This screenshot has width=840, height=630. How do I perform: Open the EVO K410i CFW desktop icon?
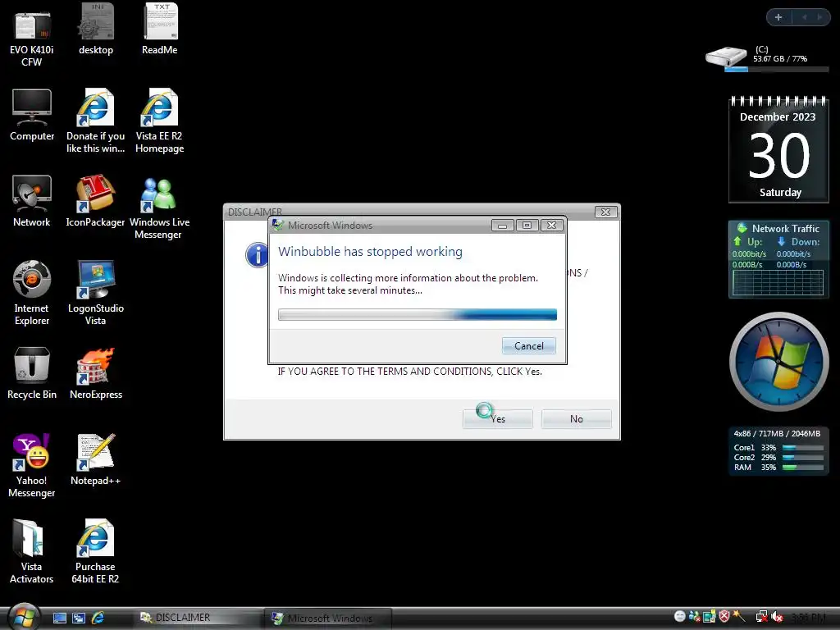32,35
